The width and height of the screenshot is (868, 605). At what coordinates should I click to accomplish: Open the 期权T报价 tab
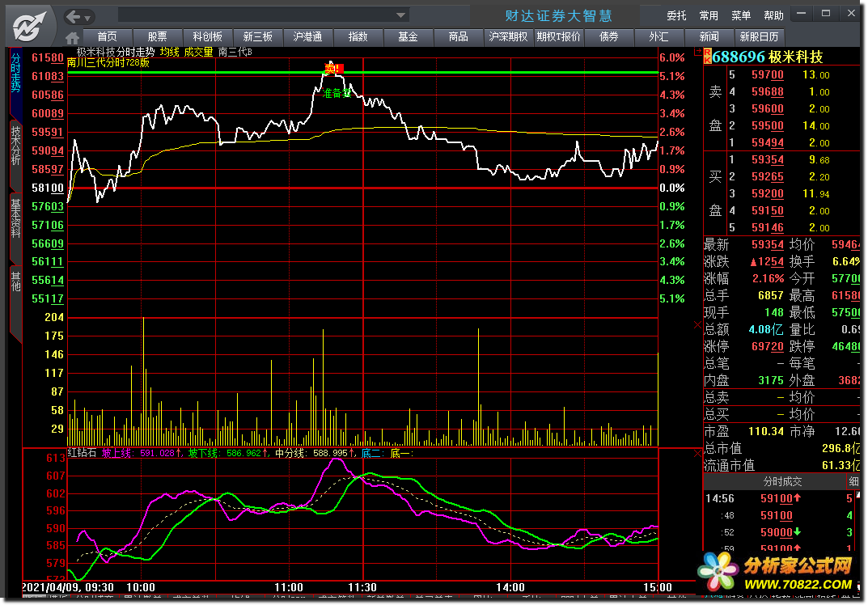click(x=558, y=36)
